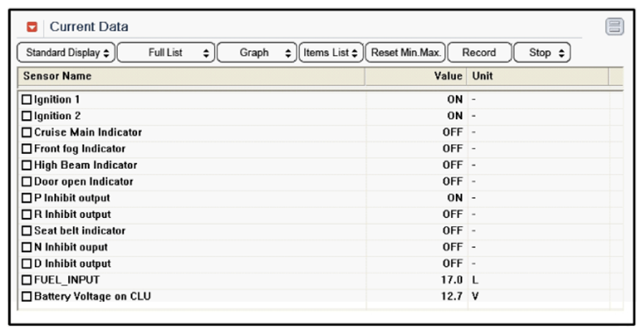This screenshot has width=644, height=334.
Task: Check the Front fog Indicator checkbox
Action: pos(27,149)
